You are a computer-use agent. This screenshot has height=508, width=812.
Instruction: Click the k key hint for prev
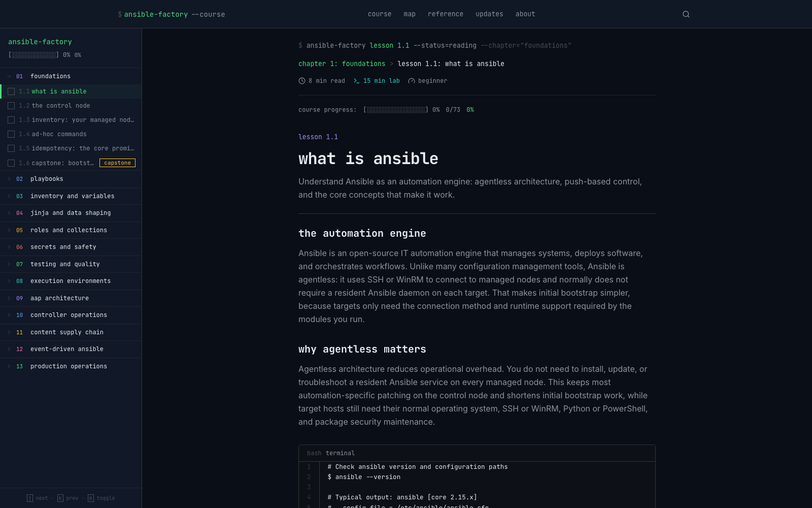(60, 498)
